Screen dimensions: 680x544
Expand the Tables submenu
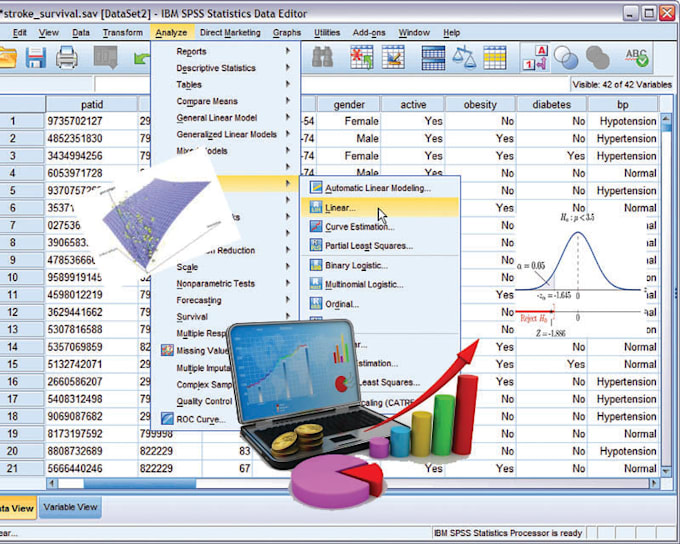click(x=226, y=84)
